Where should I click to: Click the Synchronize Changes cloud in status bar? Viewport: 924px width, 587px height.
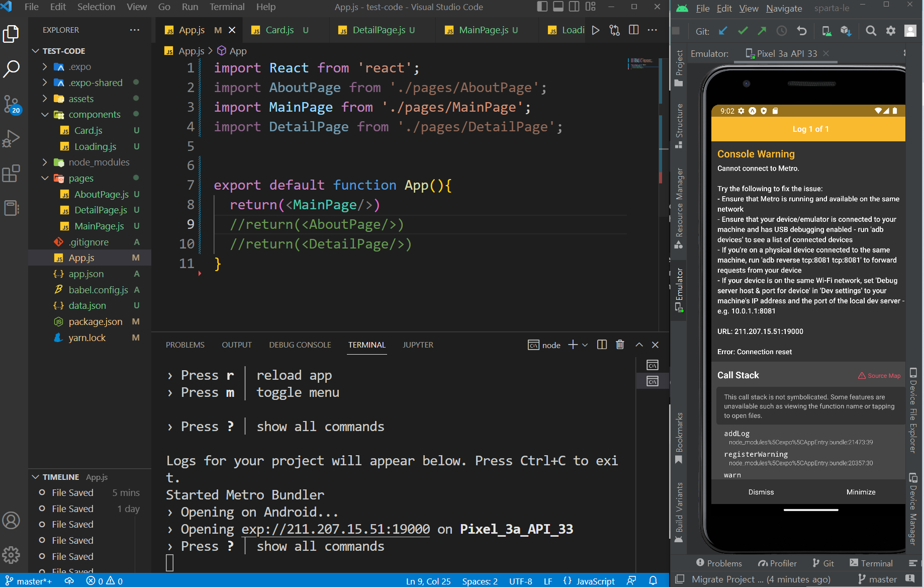(x=69, y=581)
